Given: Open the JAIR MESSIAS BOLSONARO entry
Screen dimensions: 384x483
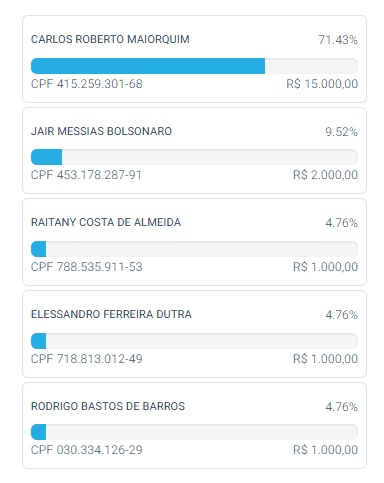Looking at the screenshot, I should pyautogui.click(x=194, y=150).
